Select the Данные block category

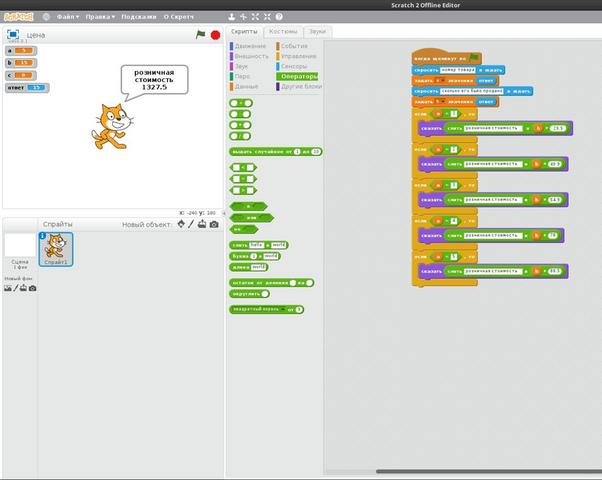coord(244,86)
